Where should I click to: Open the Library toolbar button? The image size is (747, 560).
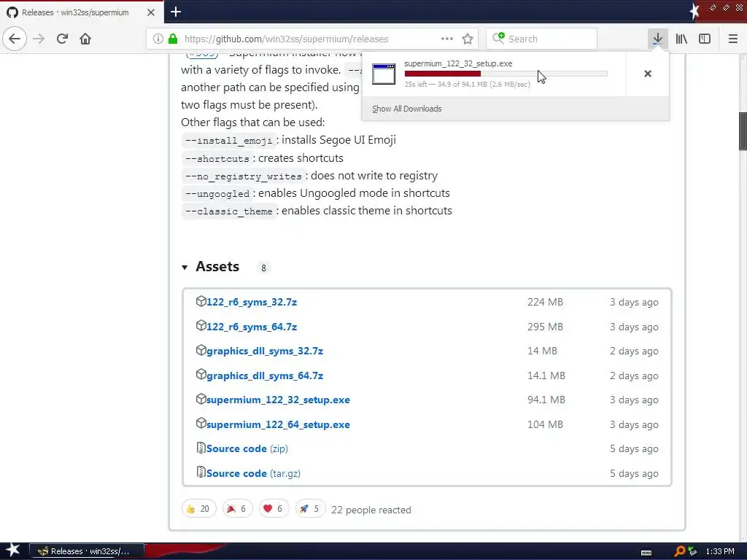(x=681, y=39)
